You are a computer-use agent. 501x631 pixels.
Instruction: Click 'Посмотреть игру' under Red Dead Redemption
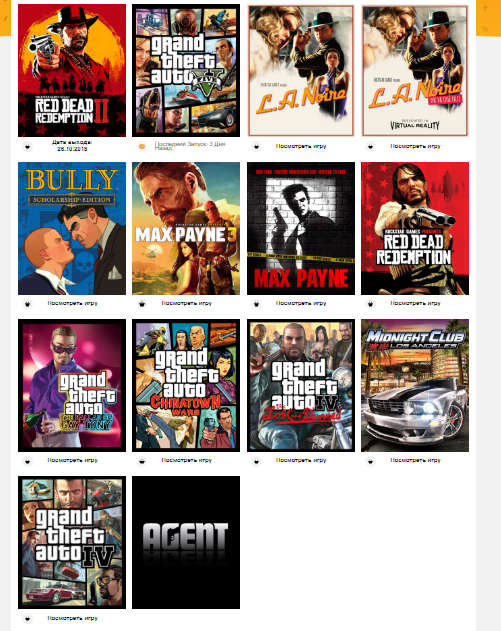[x=415, y=303]
